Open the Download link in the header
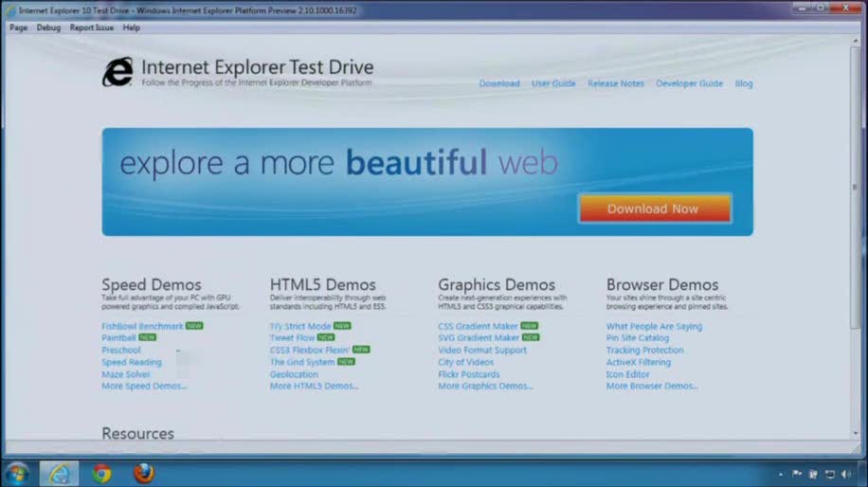The height and width of the screenshot is (487, 868). [499, 83]
